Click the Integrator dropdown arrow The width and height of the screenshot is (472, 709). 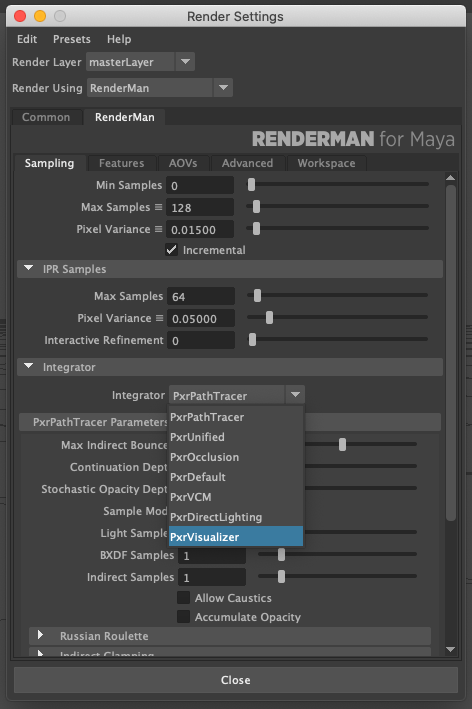[295, 395]
